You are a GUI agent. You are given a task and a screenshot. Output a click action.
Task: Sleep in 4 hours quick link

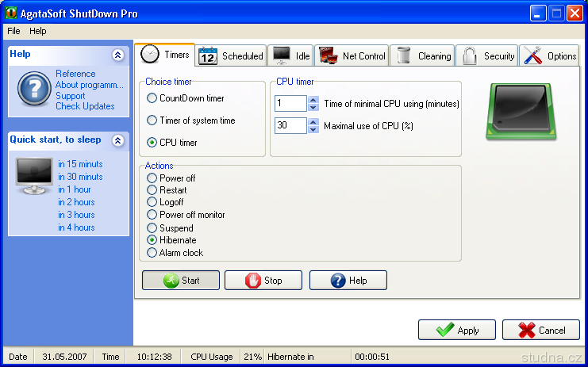pos(76,227)
